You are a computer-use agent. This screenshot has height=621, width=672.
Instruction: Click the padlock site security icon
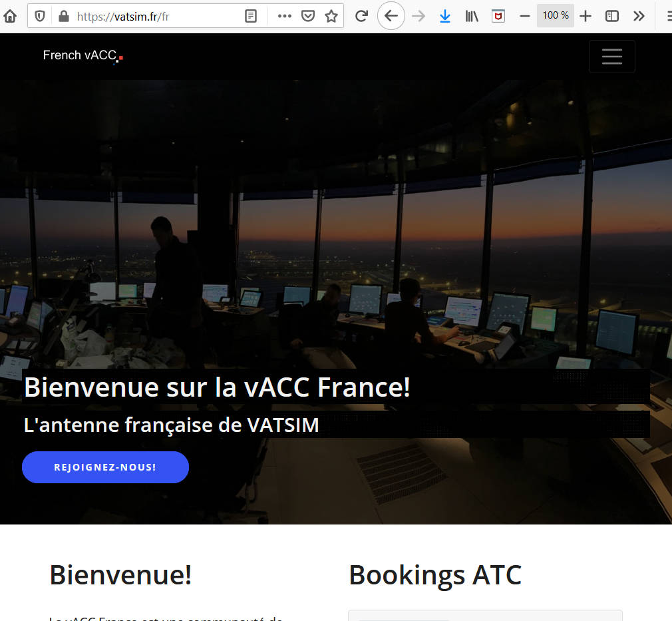64,16
